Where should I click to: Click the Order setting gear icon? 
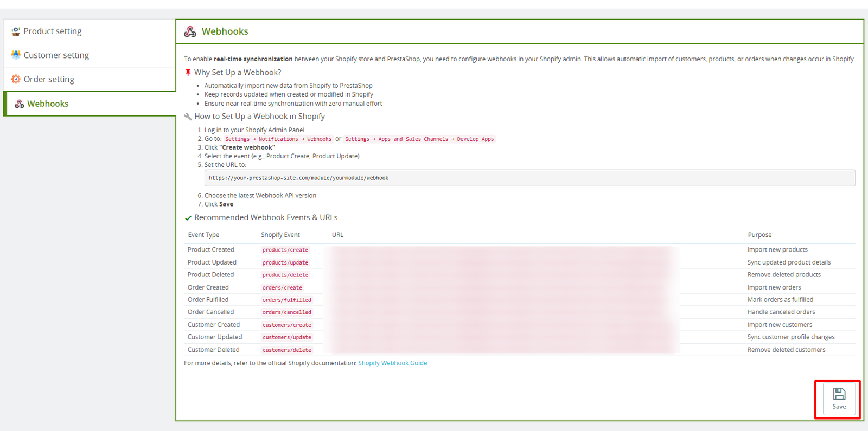[x=16, y=79]
